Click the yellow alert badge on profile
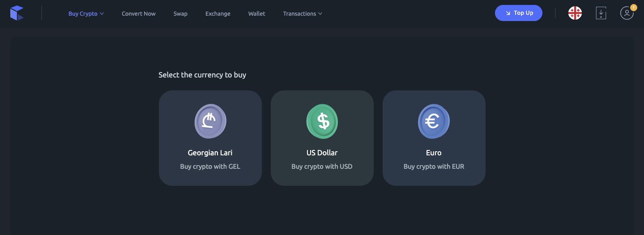 pyautogui.click(x=633, y=8)
